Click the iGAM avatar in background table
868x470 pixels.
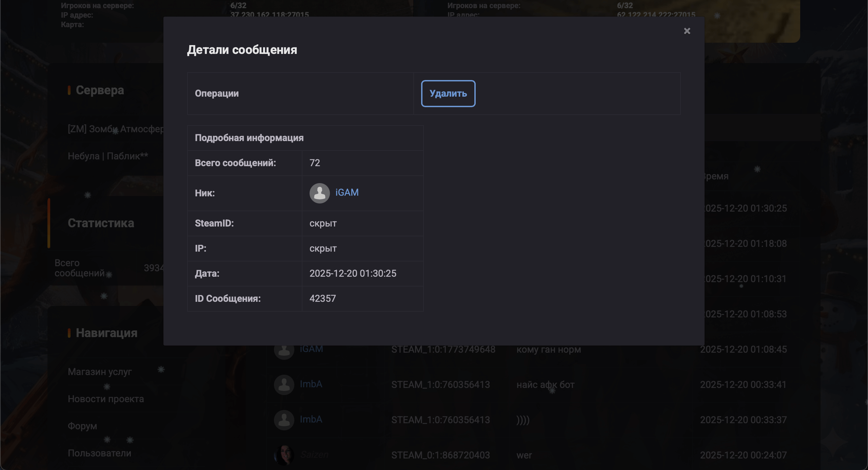pos(284,351)
